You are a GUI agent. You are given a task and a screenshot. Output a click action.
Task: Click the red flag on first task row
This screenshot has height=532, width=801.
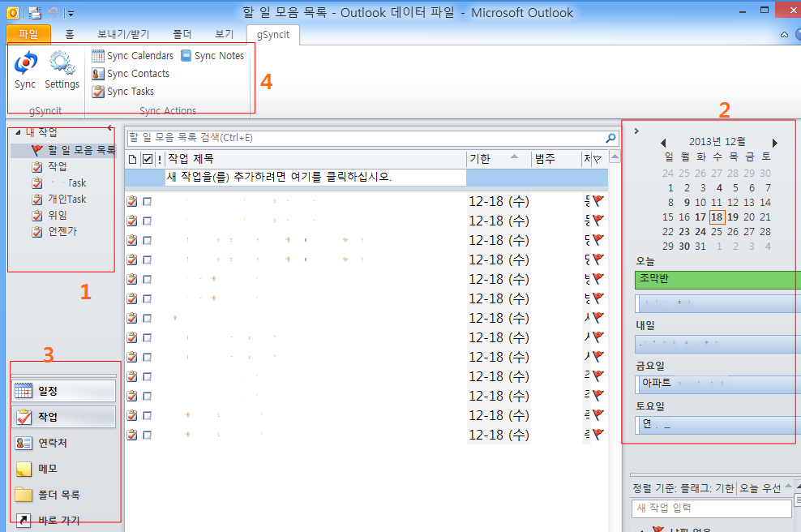[x=598, y=201]
